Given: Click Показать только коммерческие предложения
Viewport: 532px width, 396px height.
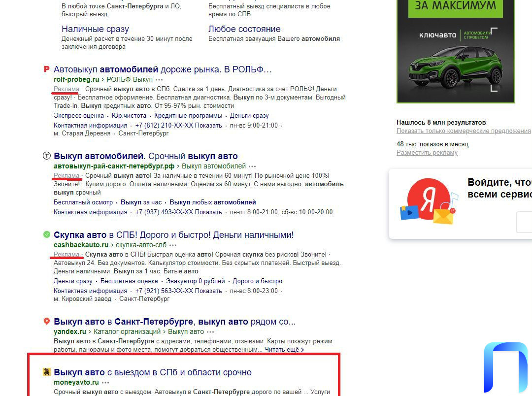Looking at the screenshot, I should point(464,131).
